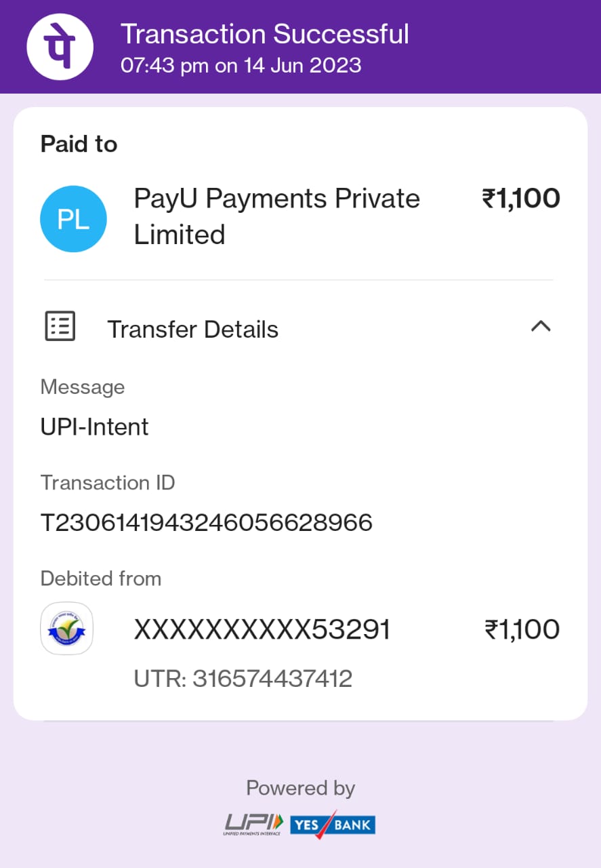Collapse Transfer Details with the chevron
This screenshot has height=868, width=601.
(x=541, y=326)
